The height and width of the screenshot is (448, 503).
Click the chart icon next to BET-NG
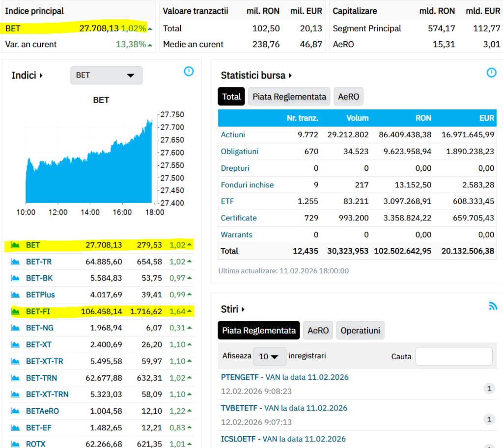click(15, 328)
